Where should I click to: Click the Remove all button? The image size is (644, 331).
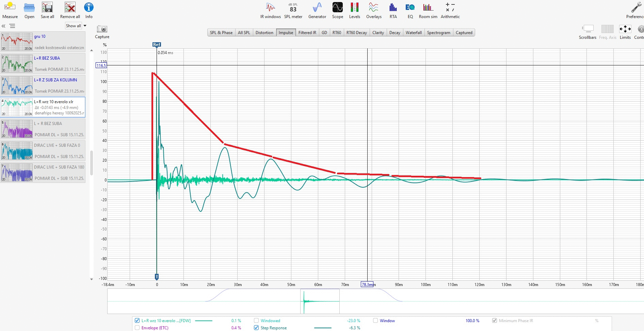(70, 11)
